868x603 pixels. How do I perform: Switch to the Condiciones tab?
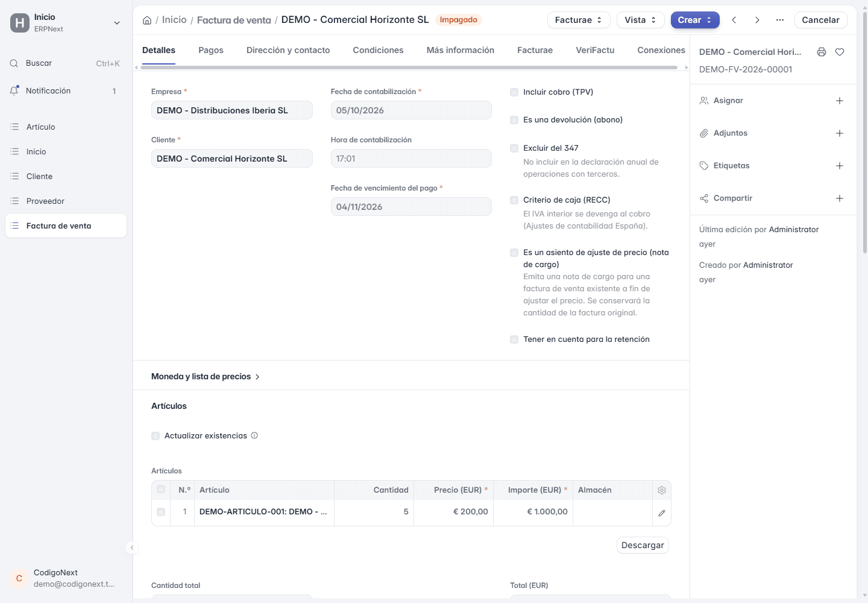[x=378, y=50]
